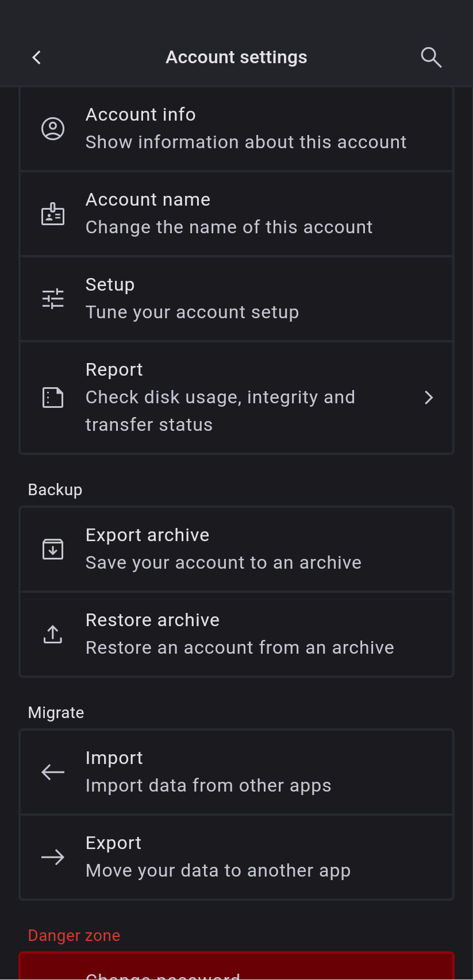Open search with the magnifier icon
The width and height of the screenshot is (473, 980).
tap(431, 57)
